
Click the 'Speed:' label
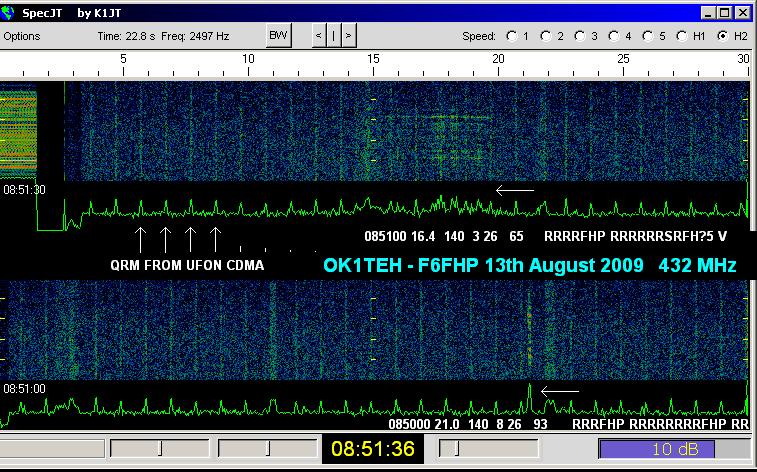coord(479,36)
